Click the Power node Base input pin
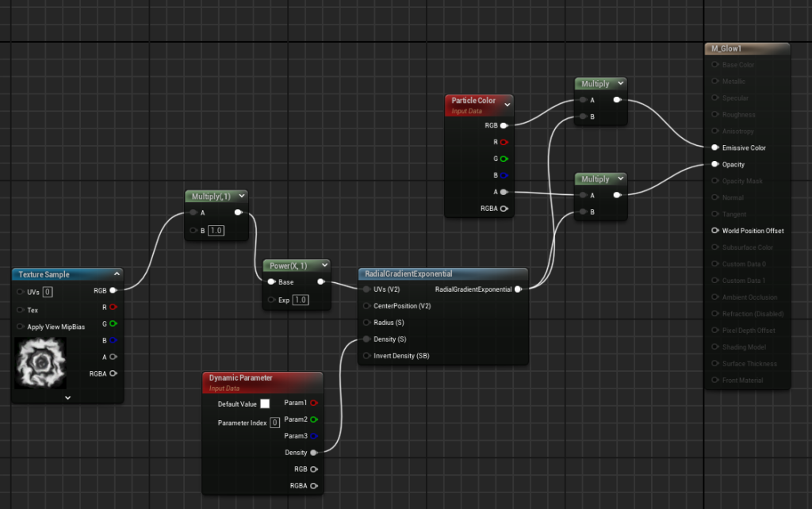 coord(272,282)
